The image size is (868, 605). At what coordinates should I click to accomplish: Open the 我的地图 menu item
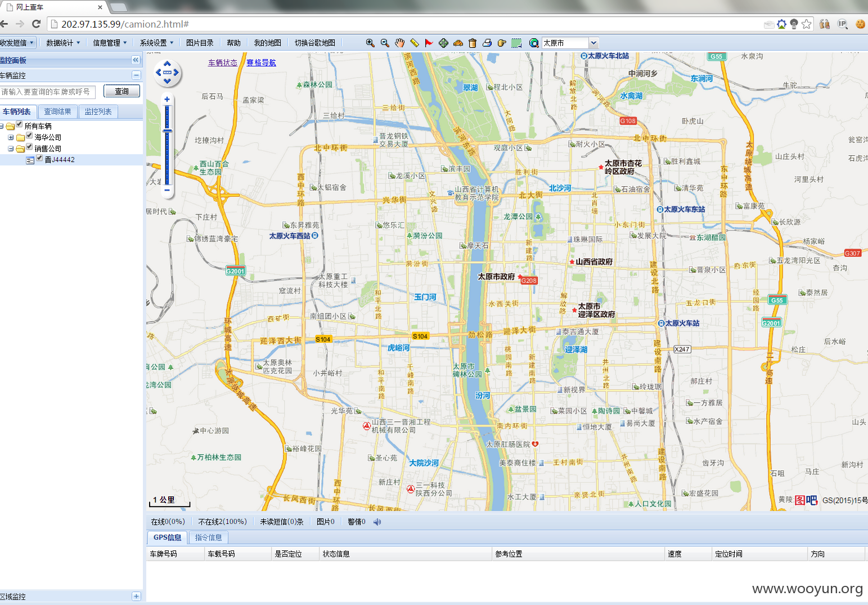click(267, 43)
